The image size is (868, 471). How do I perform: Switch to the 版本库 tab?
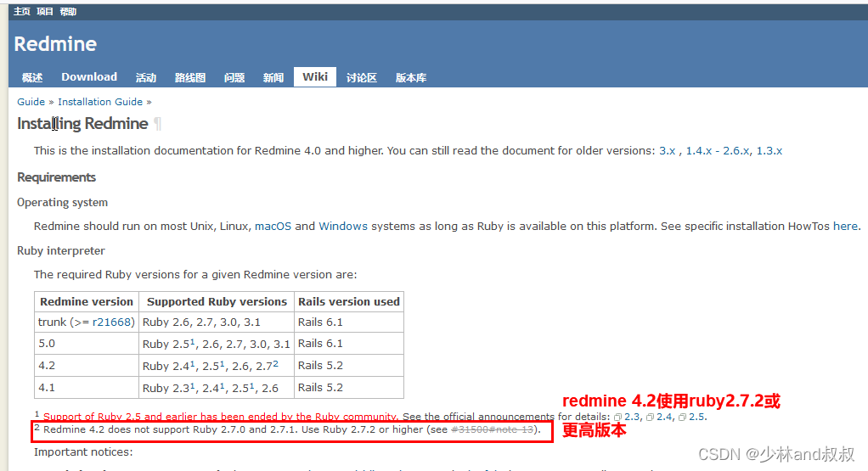[411, 77]
